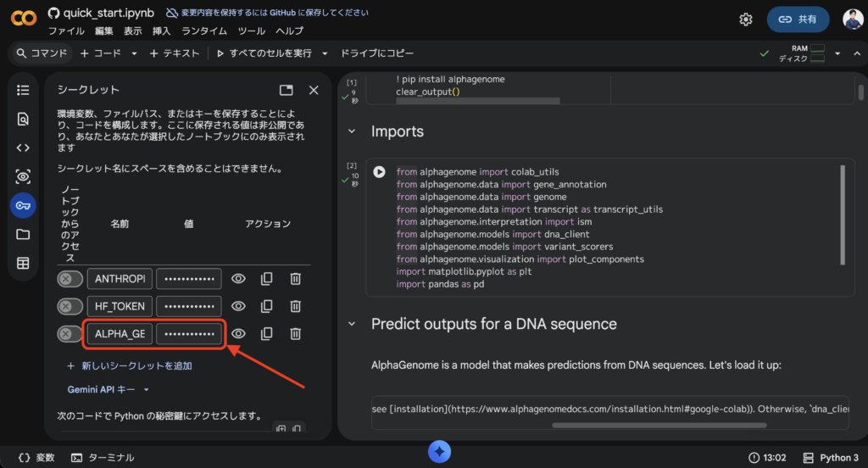Collapse the Imports section

click(352, 132)
